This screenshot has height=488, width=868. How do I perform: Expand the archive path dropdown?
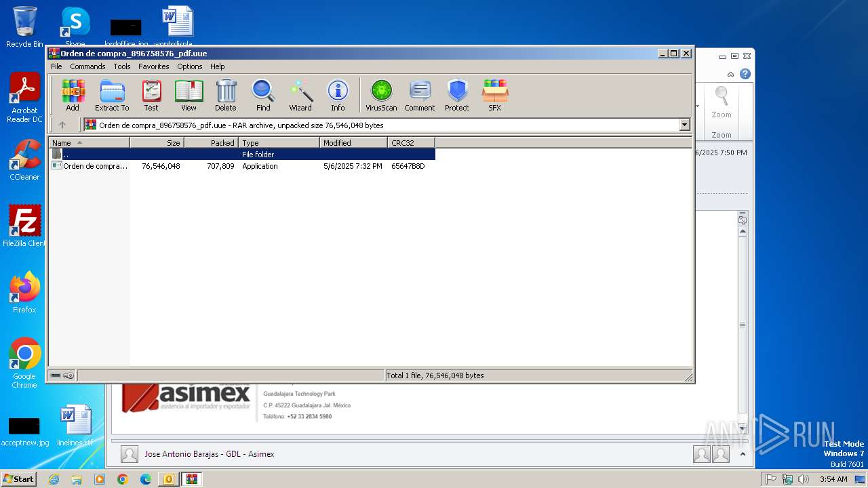(x=684, y=125)
